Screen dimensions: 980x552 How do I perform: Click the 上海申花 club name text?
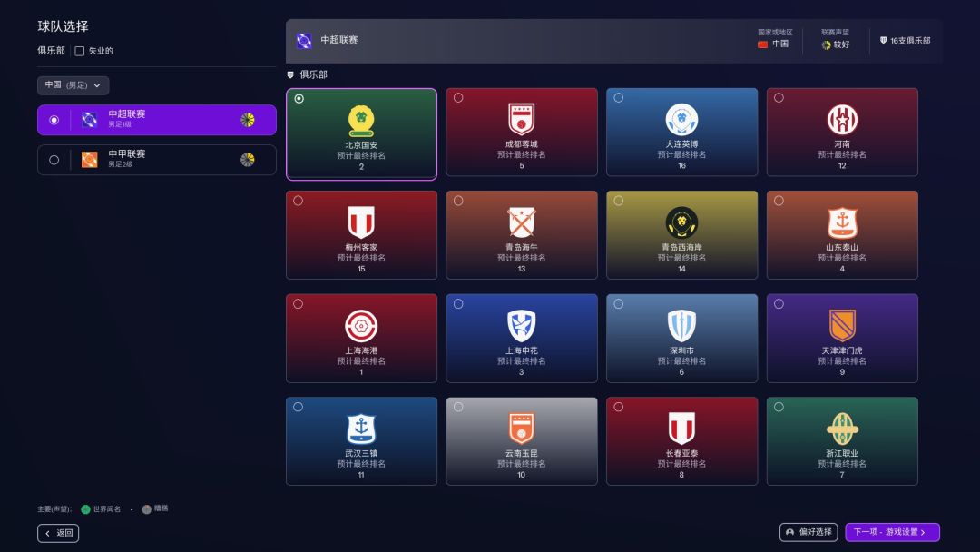(521, 350)
